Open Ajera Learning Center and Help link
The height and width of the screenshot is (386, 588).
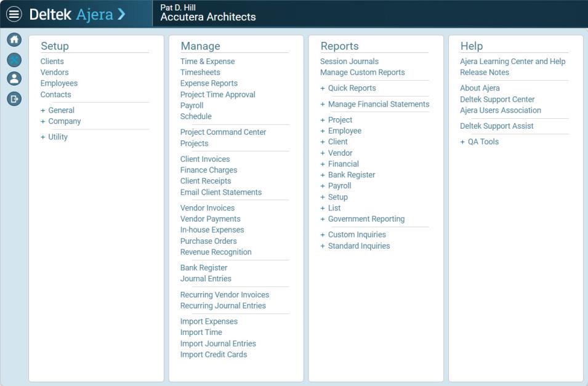512,62
